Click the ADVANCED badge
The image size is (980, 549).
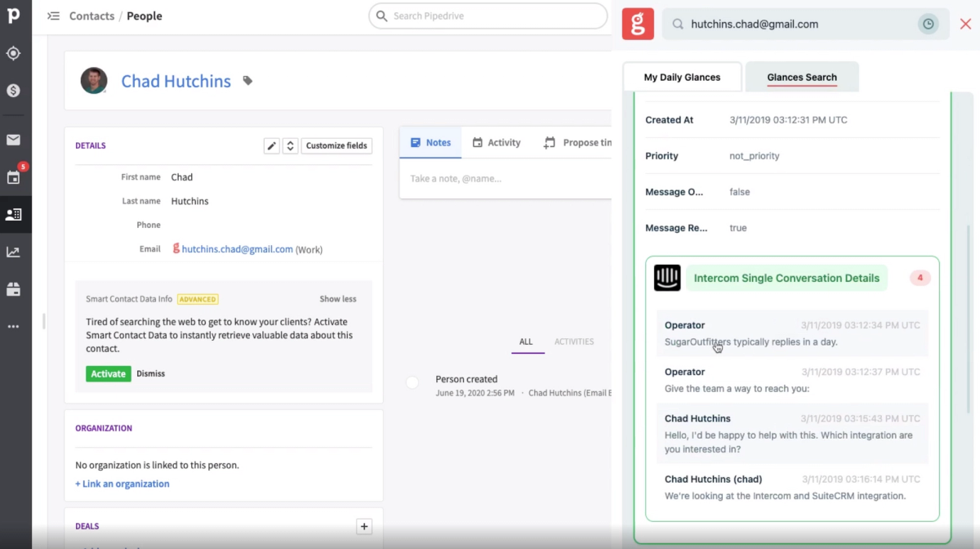click(198, 299)
